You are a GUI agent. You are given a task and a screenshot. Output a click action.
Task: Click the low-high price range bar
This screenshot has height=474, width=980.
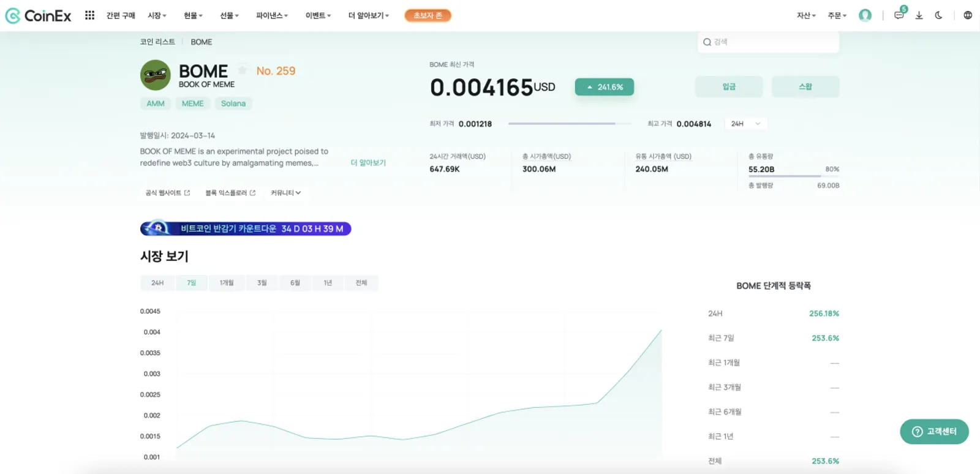pos(570,124)
